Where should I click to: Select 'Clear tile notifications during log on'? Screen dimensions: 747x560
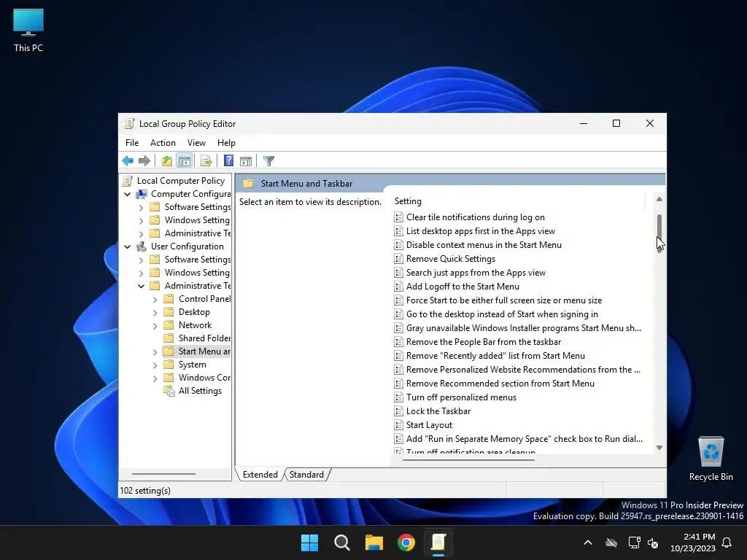click(x=476, y=217)
